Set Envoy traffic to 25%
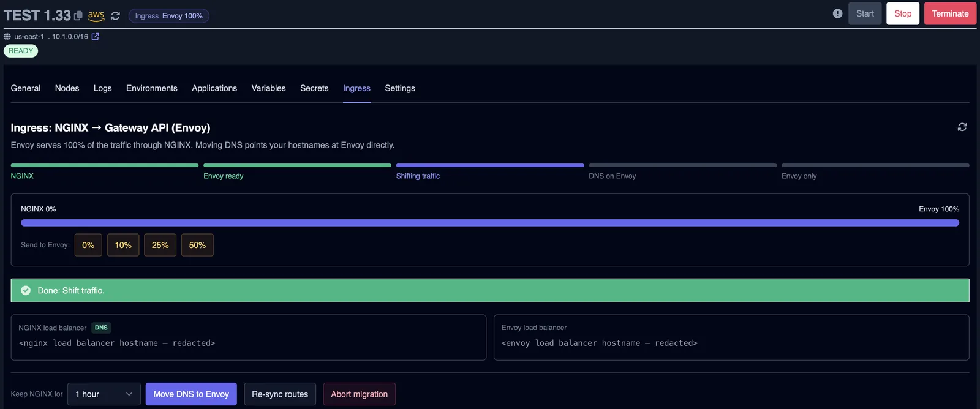 coord(160,245)
